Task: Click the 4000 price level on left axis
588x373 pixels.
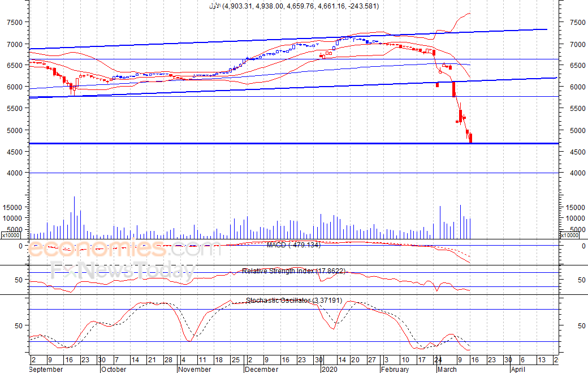Action: tap(15, 173)
